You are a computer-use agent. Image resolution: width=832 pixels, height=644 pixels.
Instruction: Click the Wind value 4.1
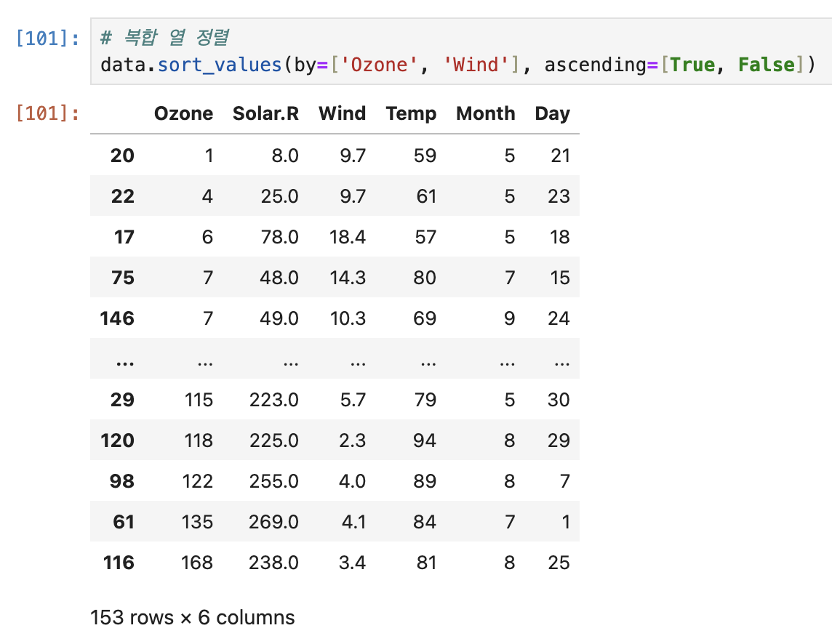pyautogui.click(x=353, y=522)
